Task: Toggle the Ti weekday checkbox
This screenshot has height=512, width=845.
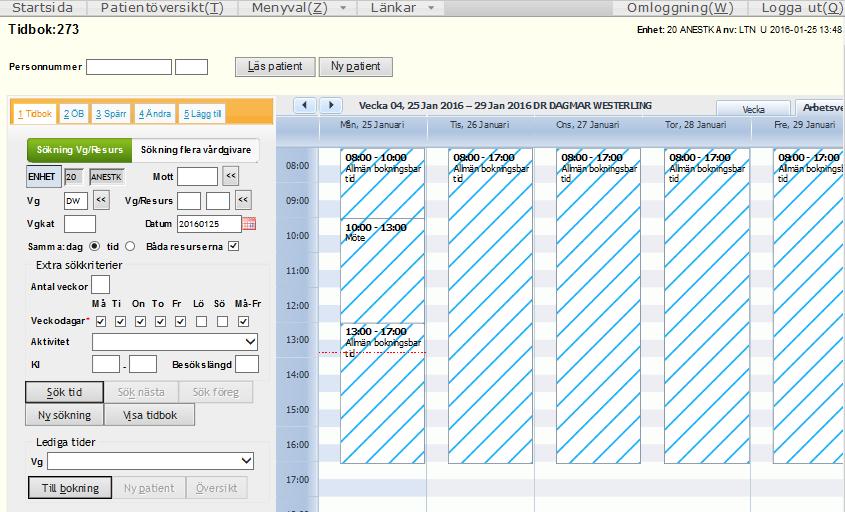Action: click(121, 321)
